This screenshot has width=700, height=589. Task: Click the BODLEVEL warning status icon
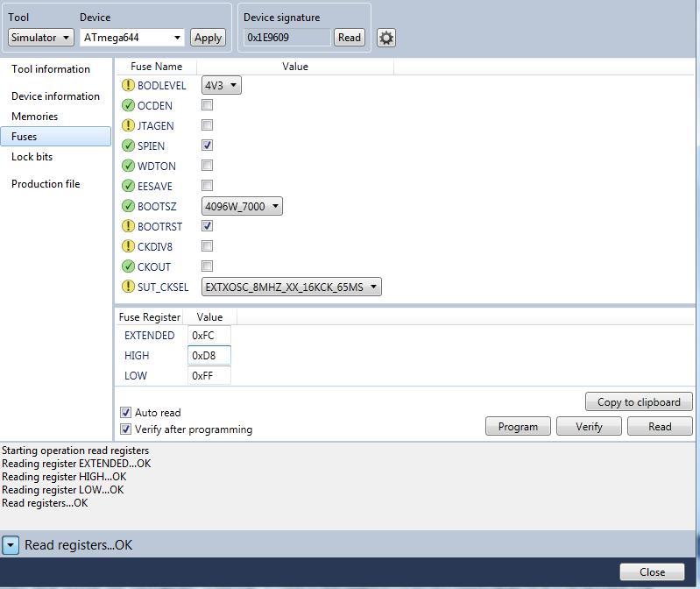[x=129, y=86]
